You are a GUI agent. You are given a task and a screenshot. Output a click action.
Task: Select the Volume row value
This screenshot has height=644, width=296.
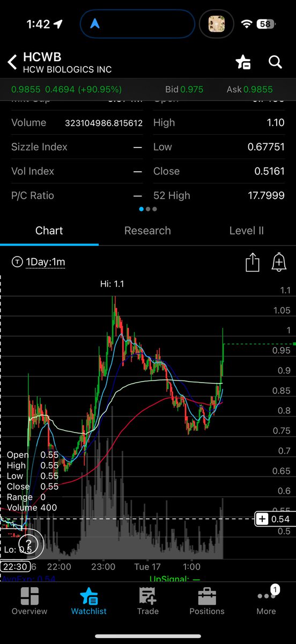coord(104,123)
